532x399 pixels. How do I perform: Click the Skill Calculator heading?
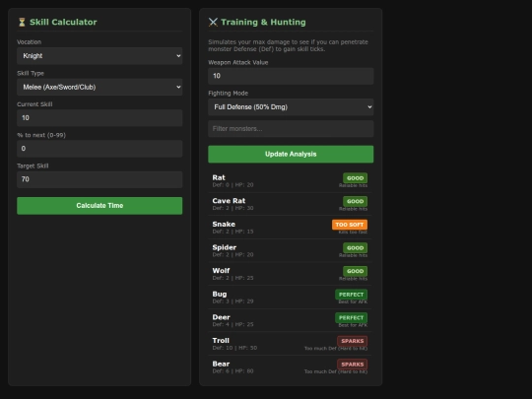tap(63, 23)
